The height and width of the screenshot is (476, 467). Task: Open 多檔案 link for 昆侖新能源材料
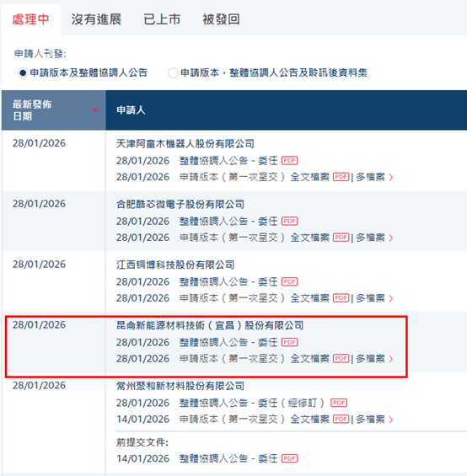[370, 359]
